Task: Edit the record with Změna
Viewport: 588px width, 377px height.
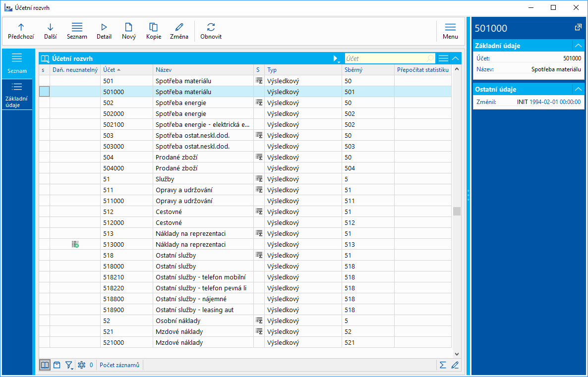Action: pos(179,31)
